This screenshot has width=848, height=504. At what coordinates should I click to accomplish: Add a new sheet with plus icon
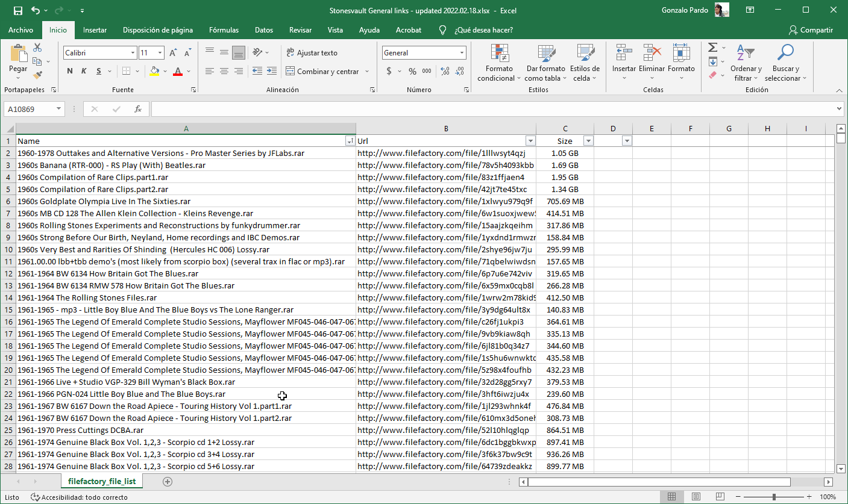[x=168, y=482]
